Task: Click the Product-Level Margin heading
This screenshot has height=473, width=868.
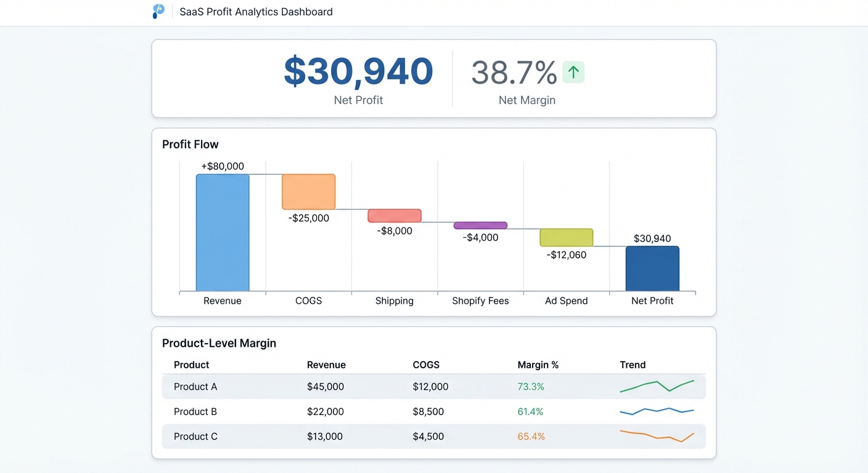Action: [x=219, y=343]
